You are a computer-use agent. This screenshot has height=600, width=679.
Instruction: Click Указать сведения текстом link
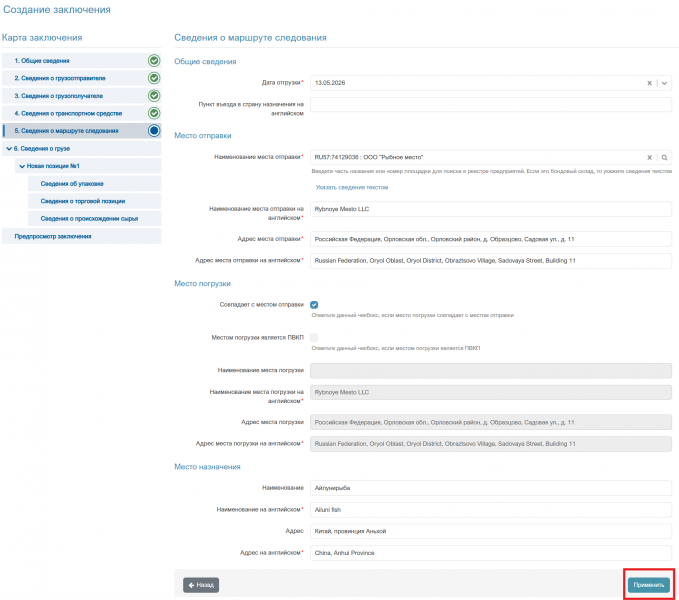(x=352, y=187)
